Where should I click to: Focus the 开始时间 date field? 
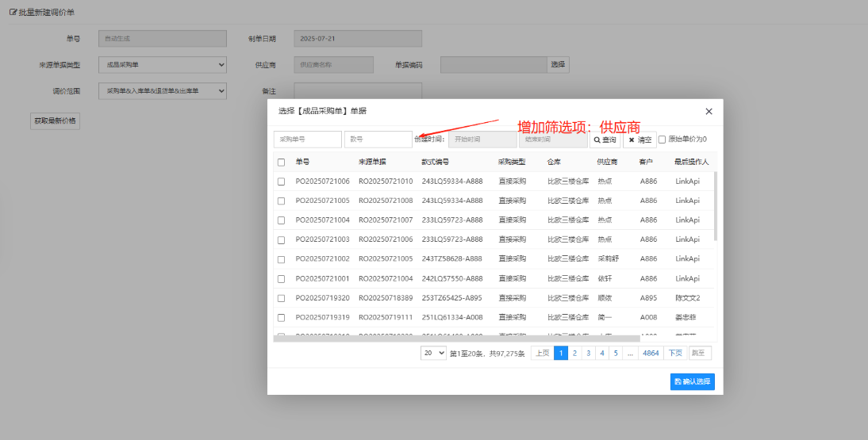482,140
